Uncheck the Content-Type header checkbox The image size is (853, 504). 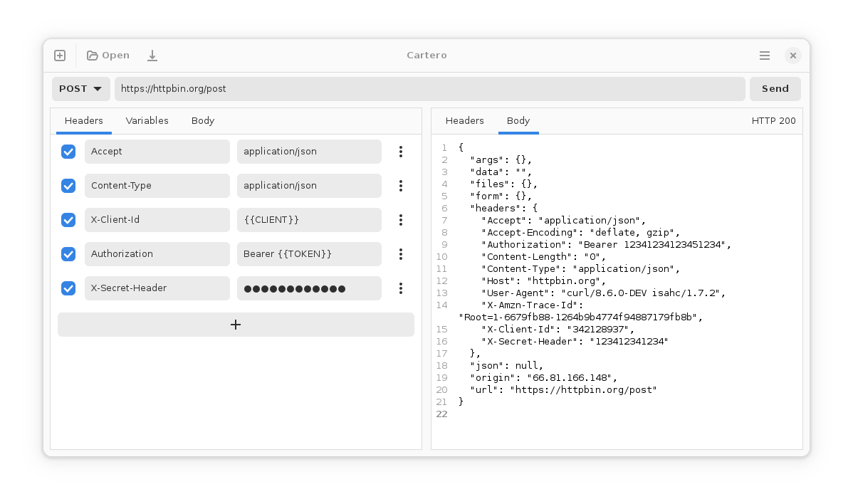68,186
